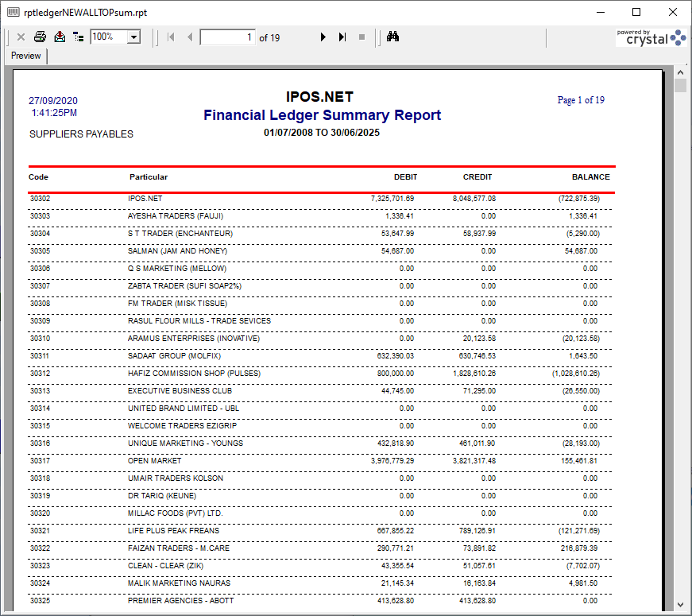This screenshot has width=692, height=616.
Task: Click the scrollbar up arrow
Action: [x=680, y=72]
